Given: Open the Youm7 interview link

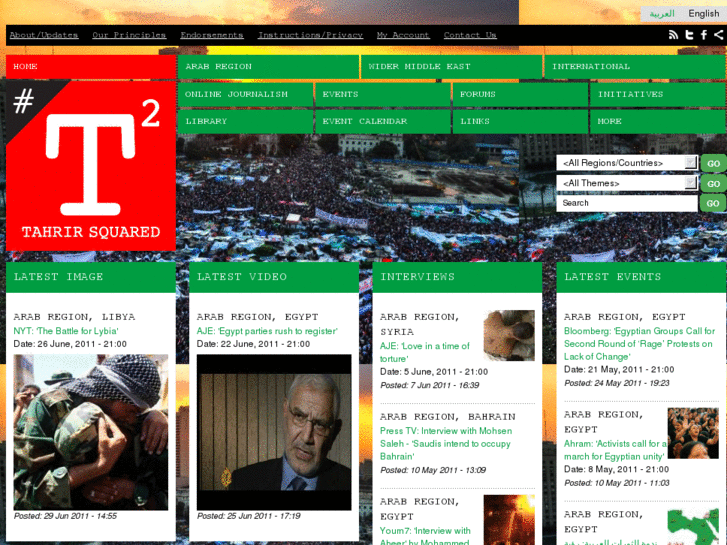Looking at the screenshot, I should 425,536.
